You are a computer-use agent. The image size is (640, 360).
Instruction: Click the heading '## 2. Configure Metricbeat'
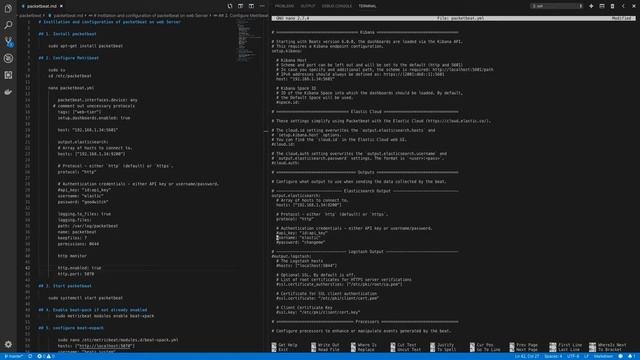tap(69, 58)
